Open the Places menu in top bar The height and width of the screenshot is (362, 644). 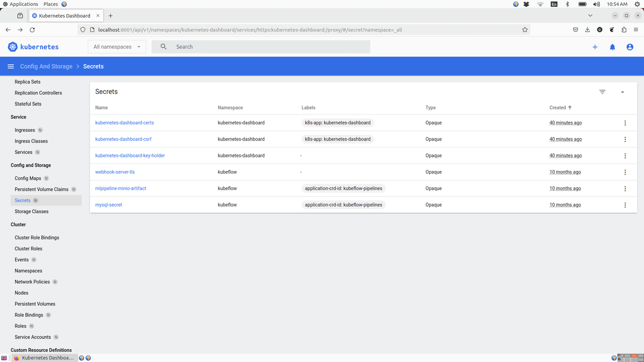[51, 4]
